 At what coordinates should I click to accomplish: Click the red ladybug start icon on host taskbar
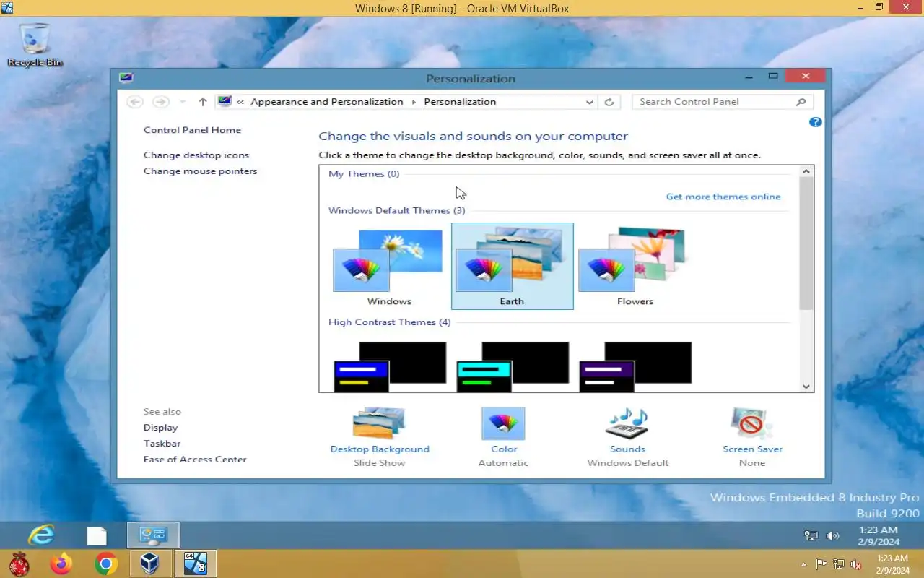[x=19, y=564]
